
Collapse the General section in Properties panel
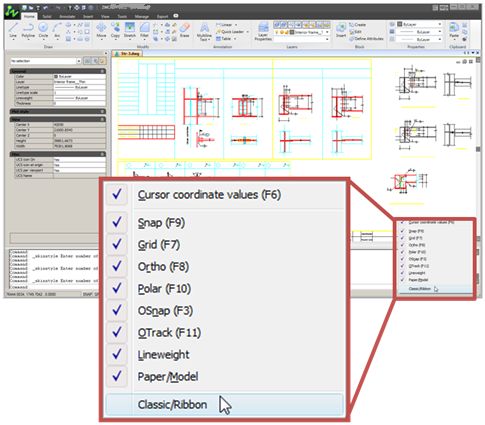pos(103,71)
